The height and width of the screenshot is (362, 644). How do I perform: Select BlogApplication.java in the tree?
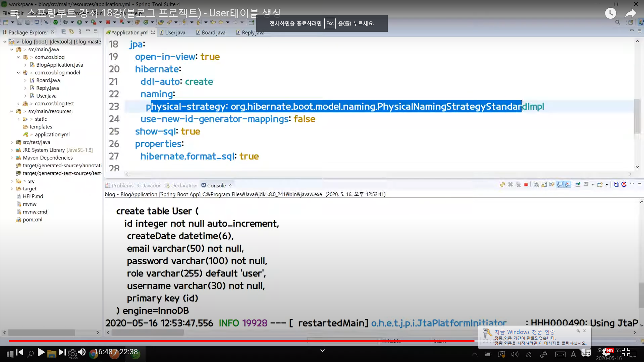click(59, 65)
